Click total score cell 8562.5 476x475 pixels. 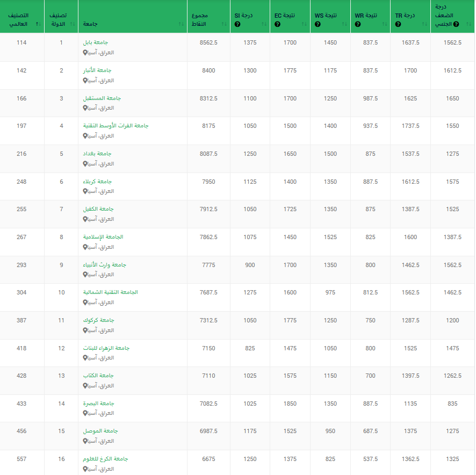click(208, 42)
